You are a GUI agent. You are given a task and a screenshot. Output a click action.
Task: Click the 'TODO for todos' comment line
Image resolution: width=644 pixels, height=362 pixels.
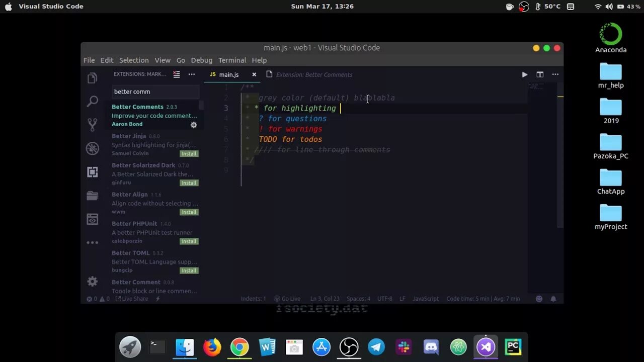(290, 139)
